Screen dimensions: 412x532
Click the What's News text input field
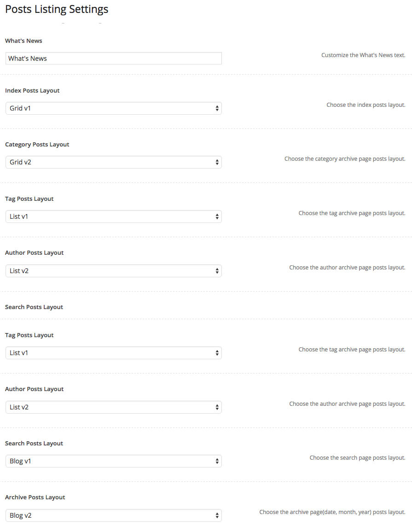tap(114, 58)
